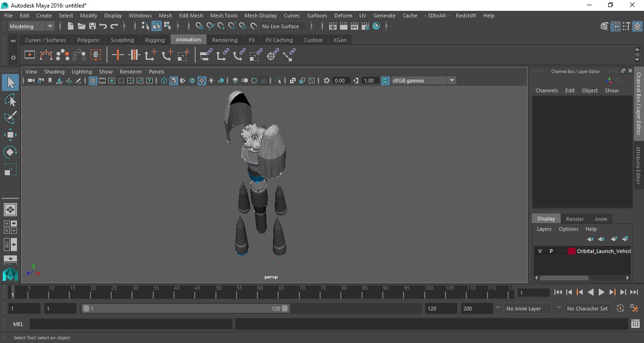Toggle use all lights viewport icon

coord(211,81)
